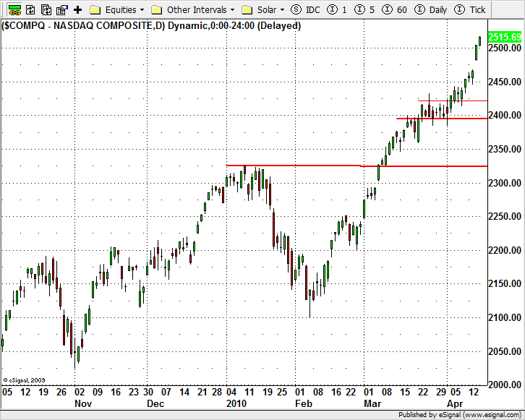Image resolution: width=525 pixels, height=420 pixels.
Task: Switch to the Daily interval
Action: 430,9
